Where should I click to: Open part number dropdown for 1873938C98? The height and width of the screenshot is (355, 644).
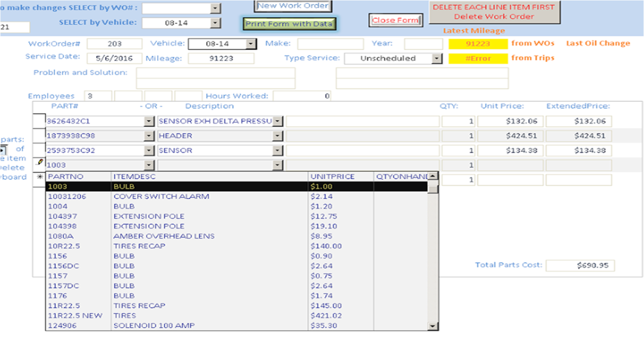pyautogui.click(x=149, y=136)
